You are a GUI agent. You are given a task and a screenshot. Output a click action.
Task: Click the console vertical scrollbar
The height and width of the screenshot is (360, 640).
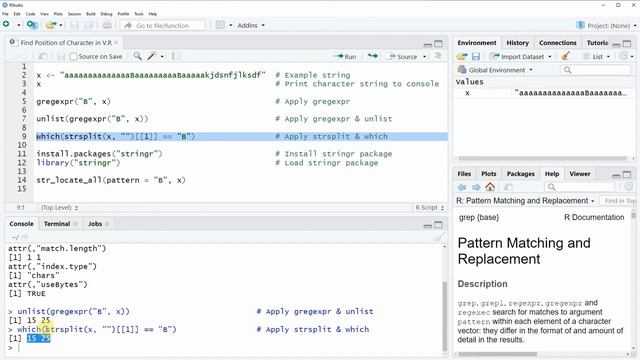pos(444,316)
